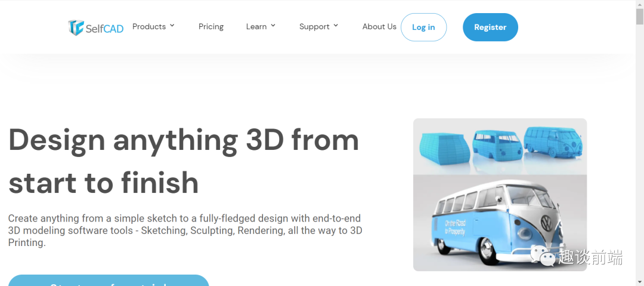Viewport: 644px width, 286px height.
Task: Open the Pricing page
Action: (211, 27)
